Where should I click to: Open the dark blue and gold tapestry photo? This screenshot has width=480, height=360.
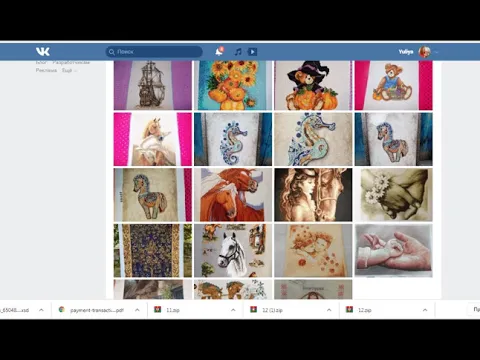coord(153,251)
